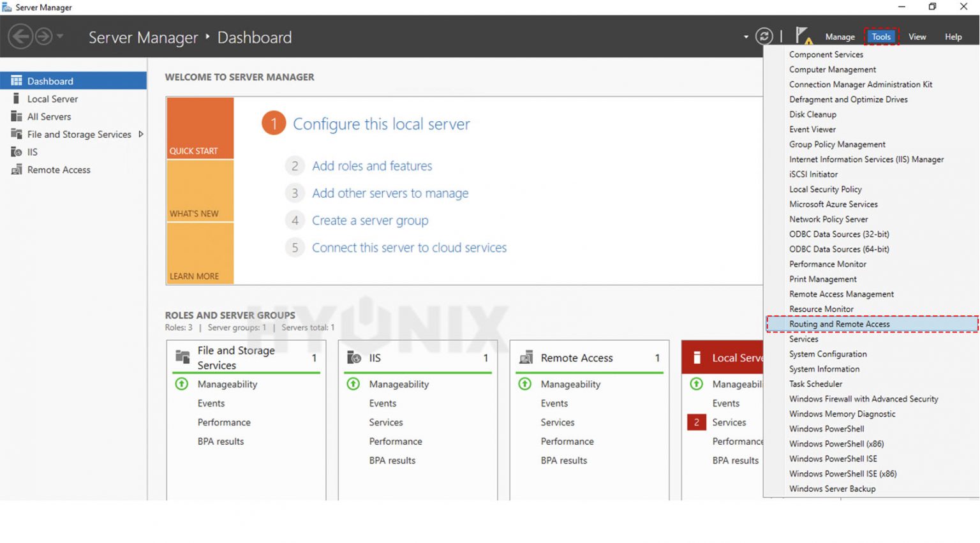This screenshot has height=543, width=980.
Task: Select the WHAT'S NEW orange tile
Action: pos(200,191)
